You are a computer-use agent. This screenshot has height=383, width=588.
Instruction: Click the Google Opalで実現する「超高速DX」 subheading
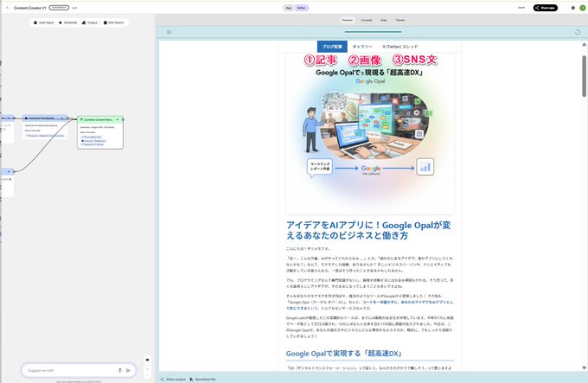(344, 354)
